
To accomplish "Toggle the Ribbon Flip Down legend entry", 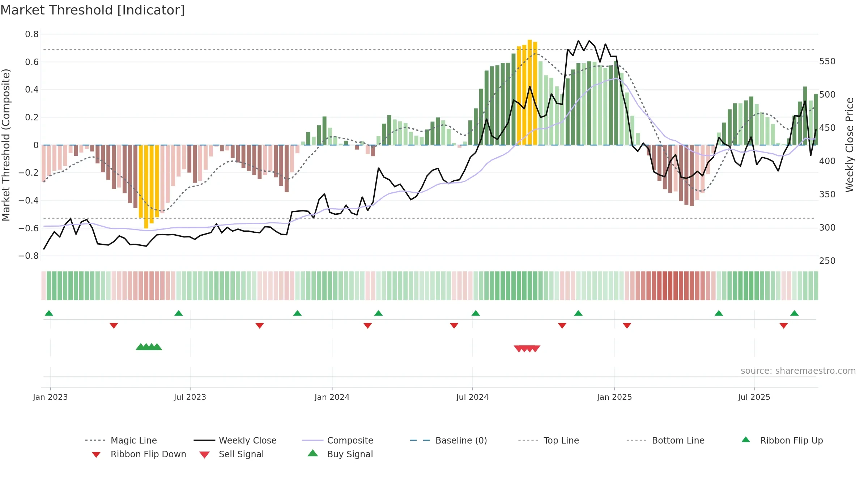I will click(139, 454).
